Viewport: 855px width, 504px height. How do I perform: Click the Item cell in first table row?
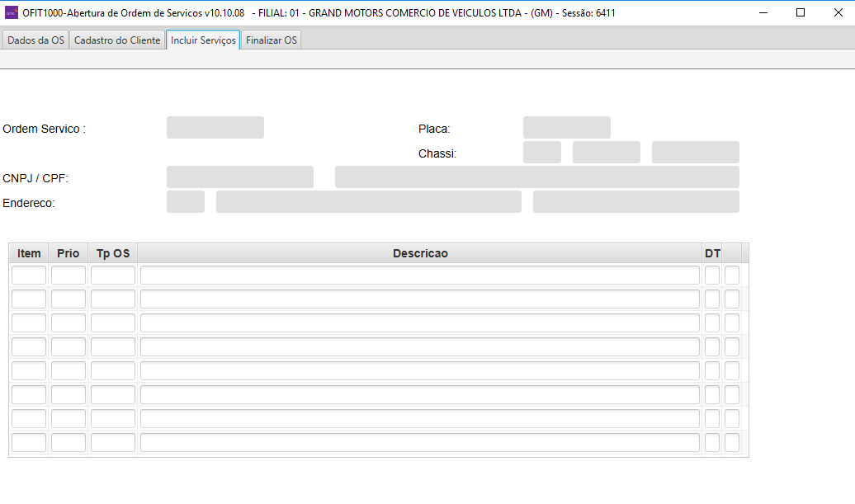click(29, 276)
